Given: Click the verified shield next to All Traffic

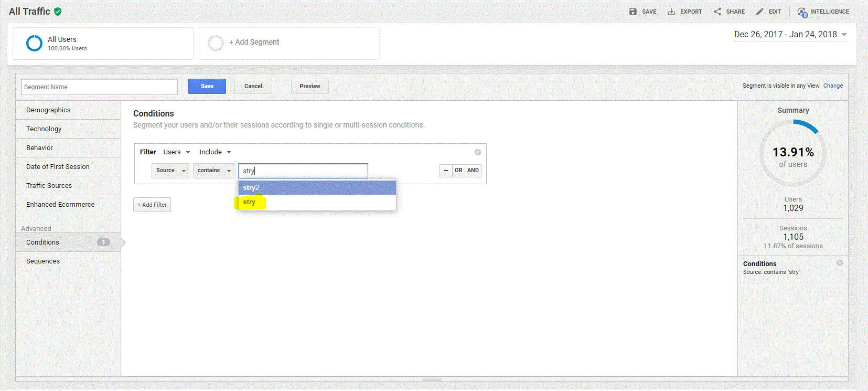Looking at the screenshot, I should [58, 12].
